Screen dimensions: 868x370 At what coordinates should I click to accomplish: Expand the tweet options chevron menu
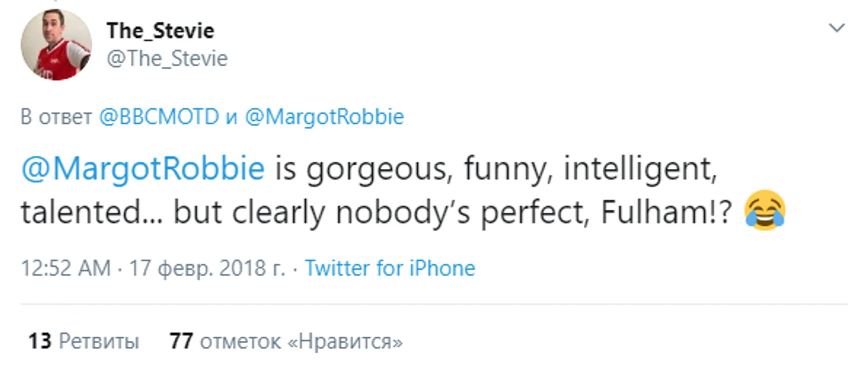click(836, 28)
